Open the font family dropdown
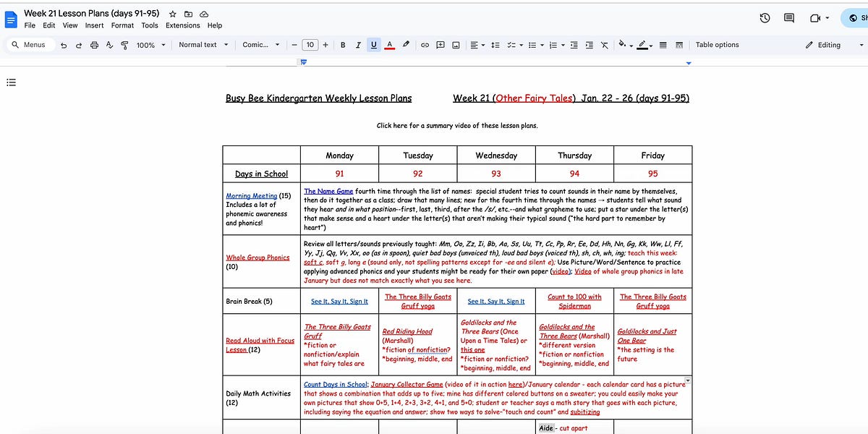This screenshot has height=434, width=868. [x=260, y=44]
